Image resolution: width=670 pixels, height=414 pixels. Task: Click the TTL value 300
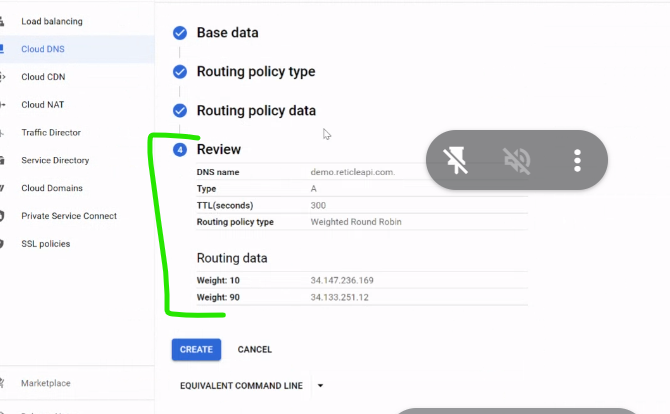click(x=318, y=205)
